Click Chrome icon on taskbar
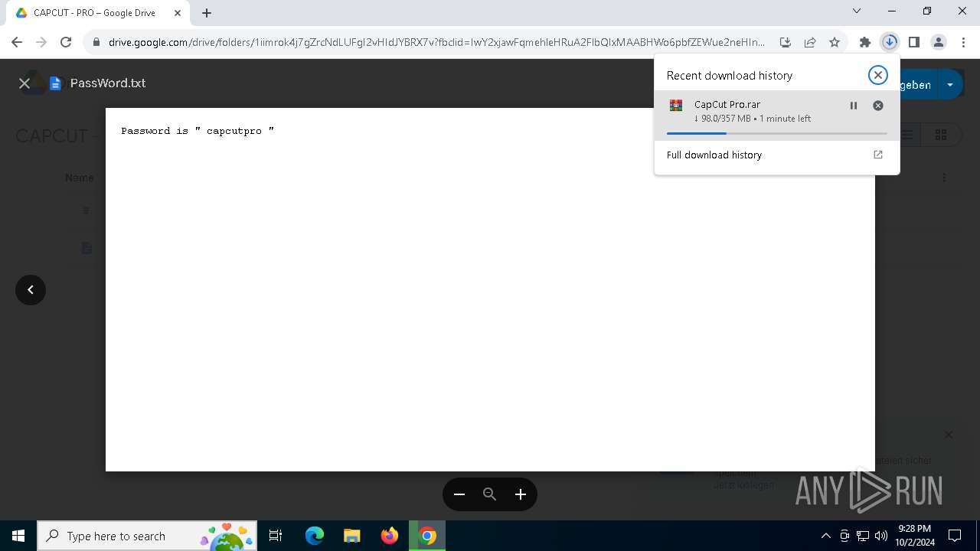Screen dimensions: 980x551 point(427,536)
